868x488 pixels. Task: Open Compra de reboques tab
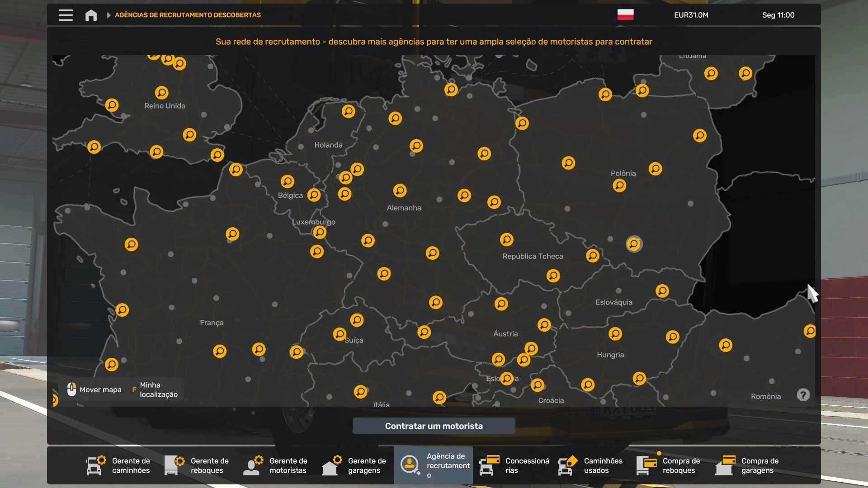[669, 465]
